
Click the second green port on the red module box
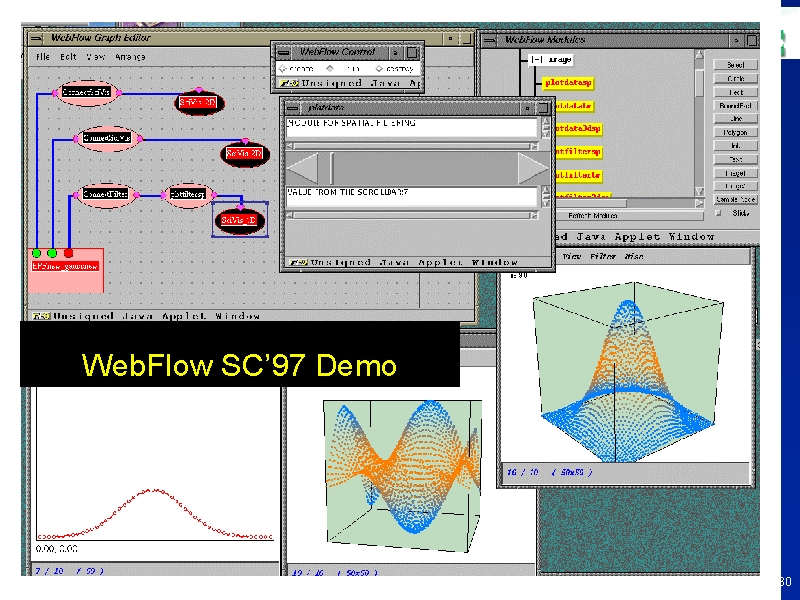(52, 253)
